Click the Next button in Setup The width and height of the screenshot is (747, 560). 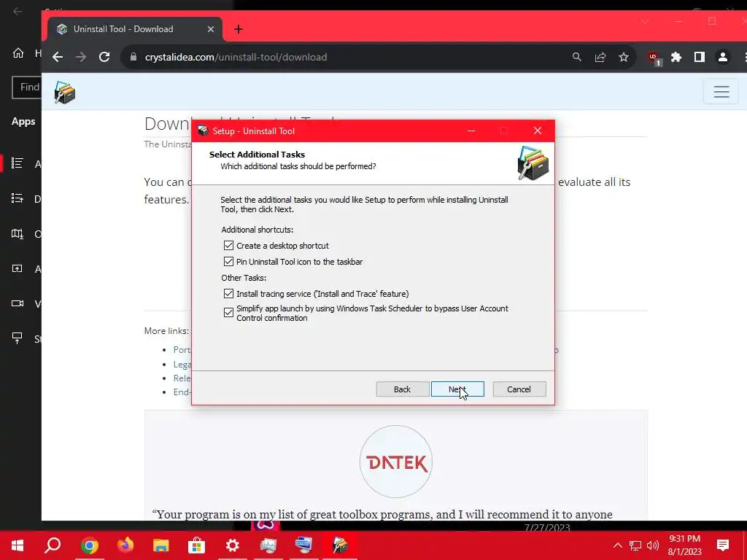457,389
